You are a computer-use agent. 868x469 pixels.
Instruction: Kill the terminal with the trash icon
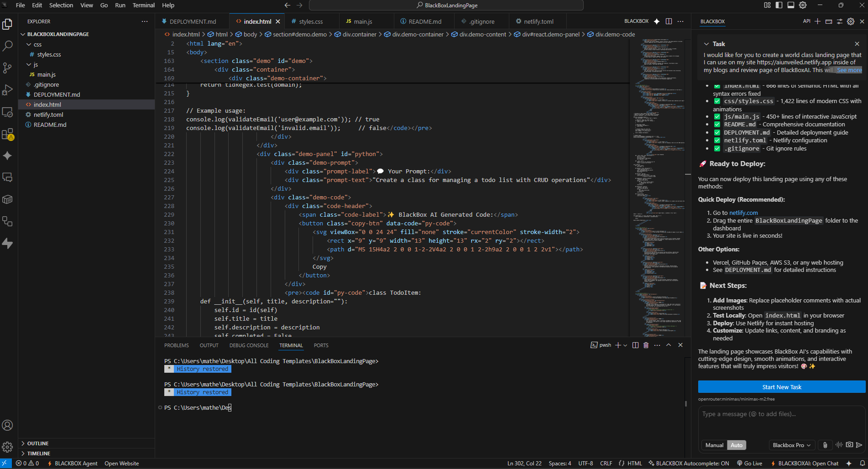click(646, 345)
